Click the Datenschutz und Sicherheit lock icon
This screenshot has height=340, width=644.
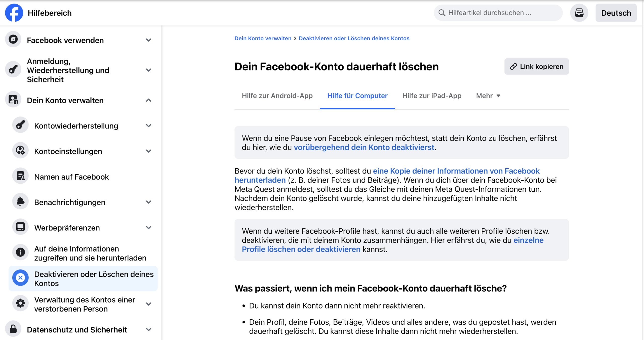(x=13, y=329)
